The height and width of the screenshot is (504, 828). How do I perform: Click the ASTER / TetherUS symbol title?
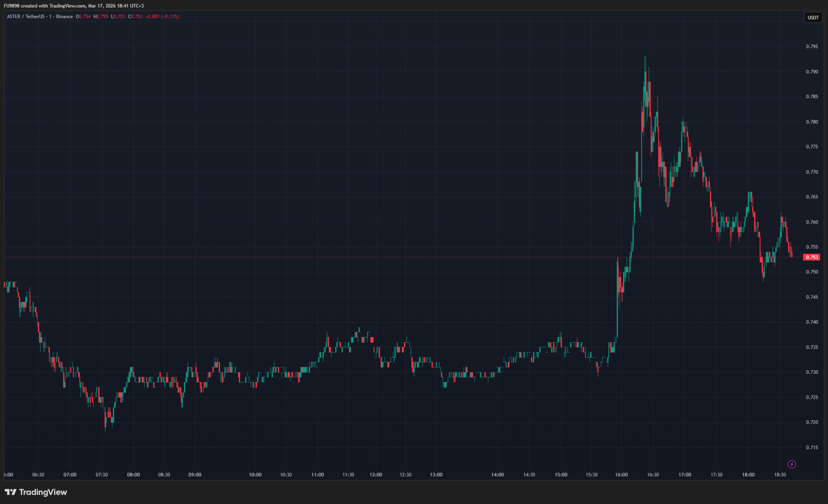coord(25,17)
